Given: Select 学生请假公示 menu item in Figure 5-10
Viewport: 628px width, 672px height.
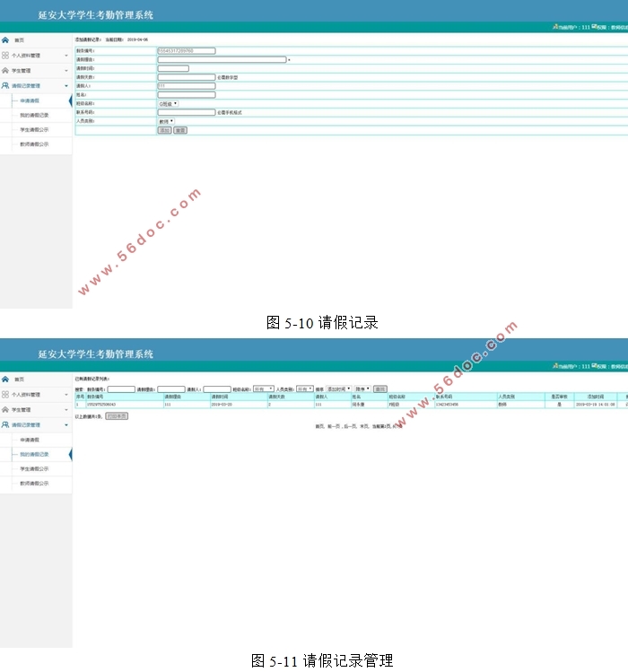Looking at the screenshot, I should click(x=34, y=130).
